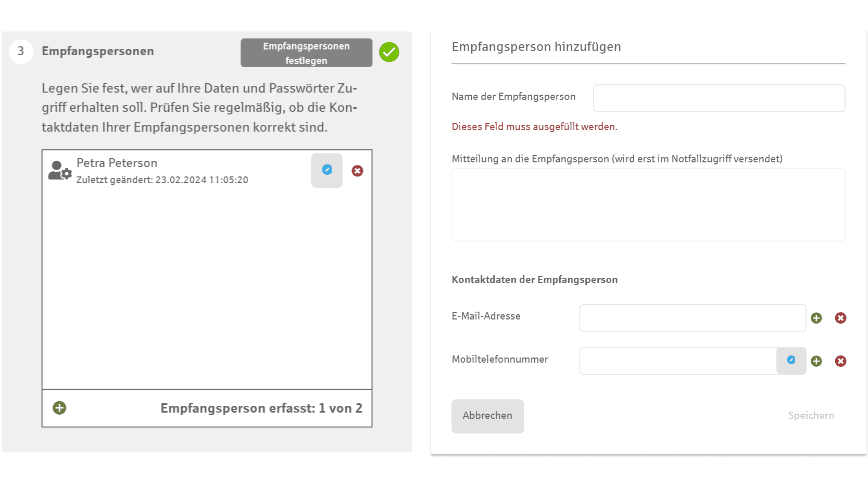Screen dimensions: 868x499
Task: Select the green checkmark status icon
Action: [x=389, y=52]
